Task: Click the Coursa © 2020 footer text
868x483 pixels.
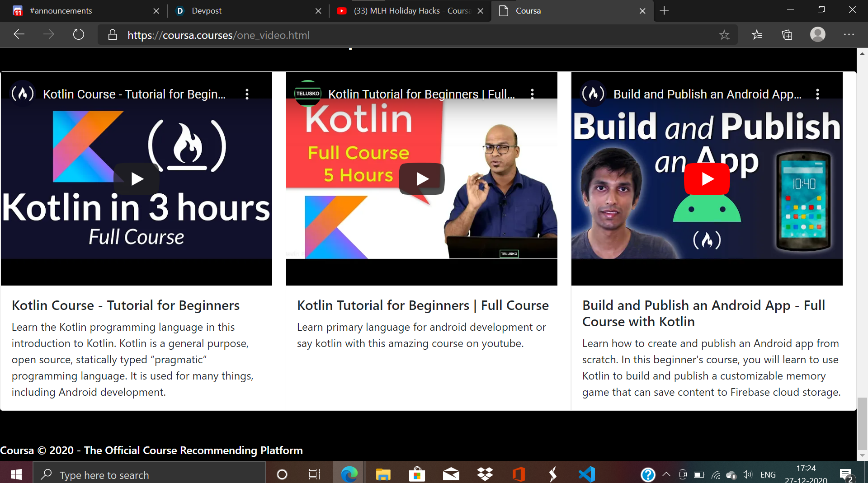Action: pyautogui.click(x=151, y=450)
